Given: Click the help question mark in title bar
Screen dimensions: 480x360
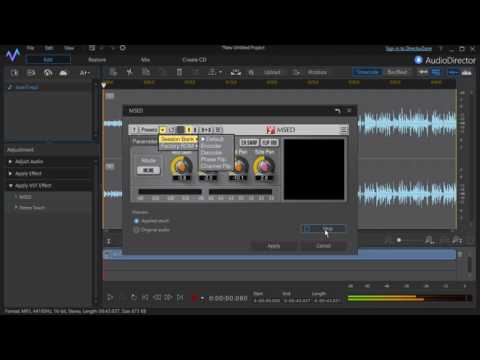Looking at the screenshot, I should coord(441,49).
